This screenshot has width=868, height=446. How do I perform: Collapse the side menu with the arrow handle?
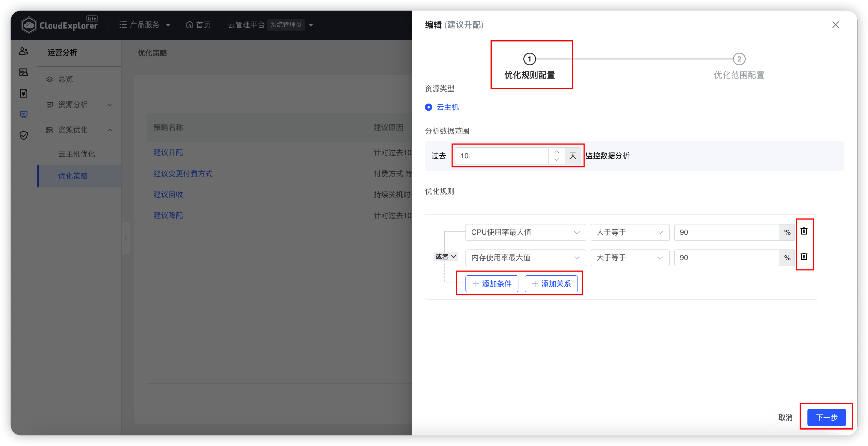[126, 238]
